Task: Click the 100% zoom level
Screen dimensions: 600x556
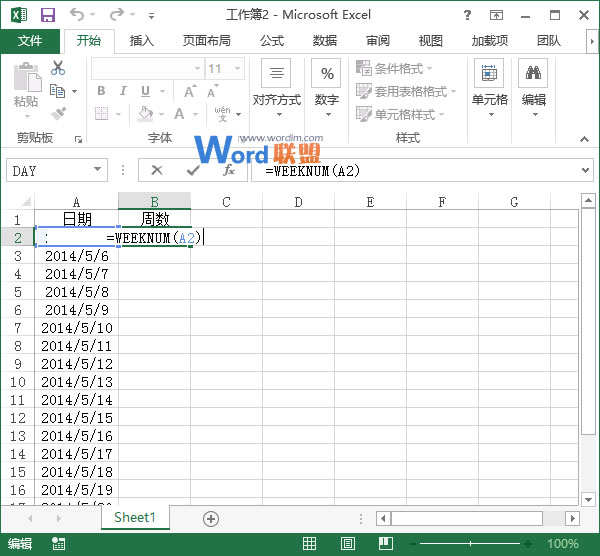Action: click(562, 543)
